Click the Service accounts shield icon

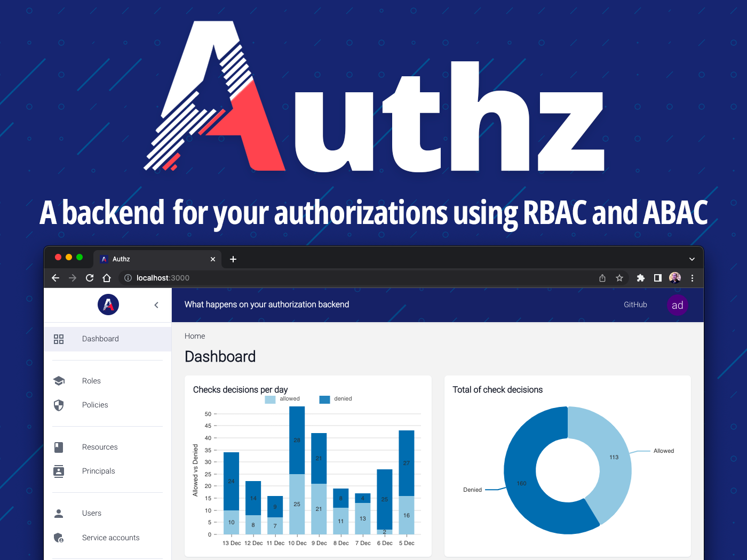coord(59,538)
